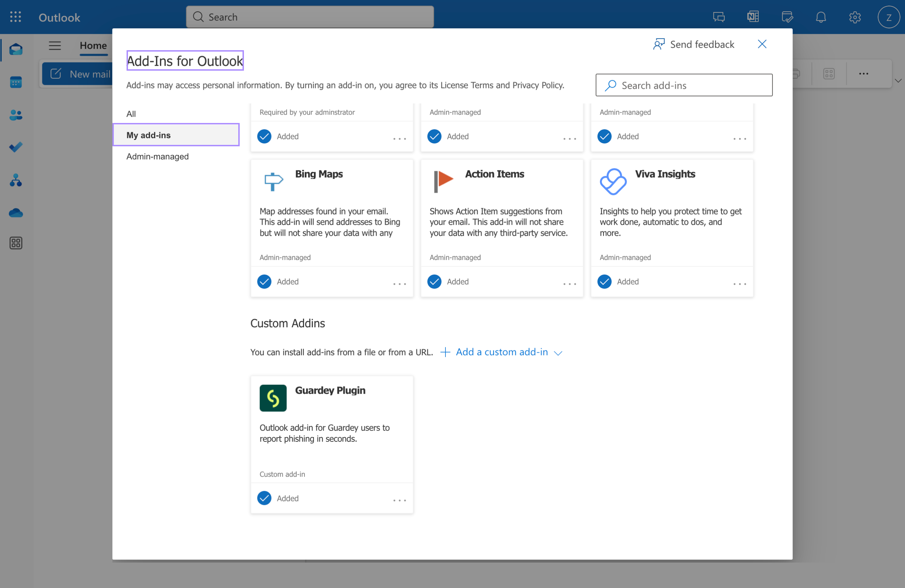This screenshot has height=588, width=905.
Task: Open more options for Guardey Plugin card
Action: pyautogui.click(x=399, y=500)
